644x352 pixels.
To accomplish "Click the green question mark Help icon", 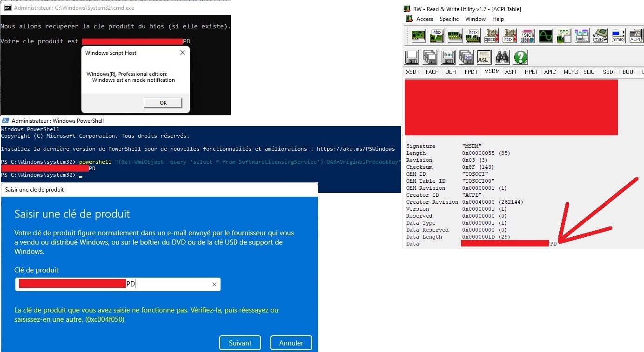I will click(x=521, y=57).
